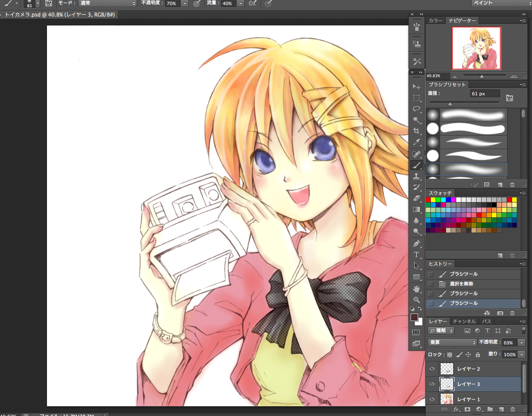Switch to the カラー panel tab
Image resolution: width=532 pixels, height=416 pixels.
(x=436, y=20)
